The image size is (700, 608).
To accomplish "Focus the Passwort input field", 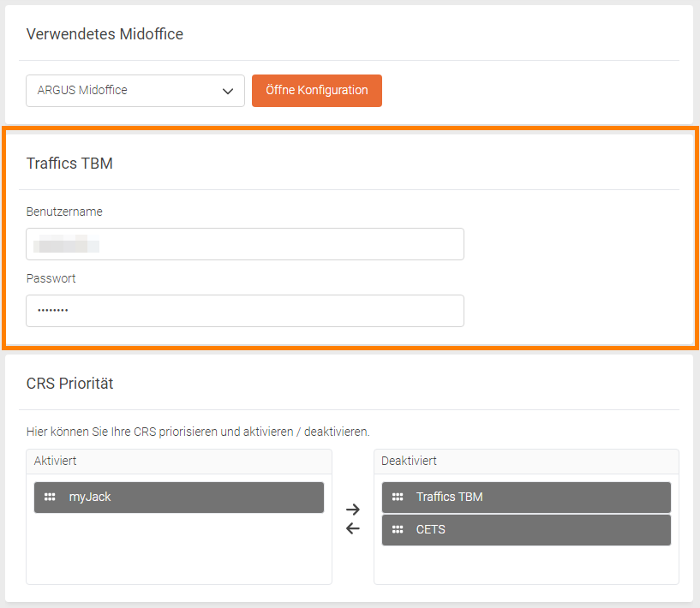I will [245, 311].
